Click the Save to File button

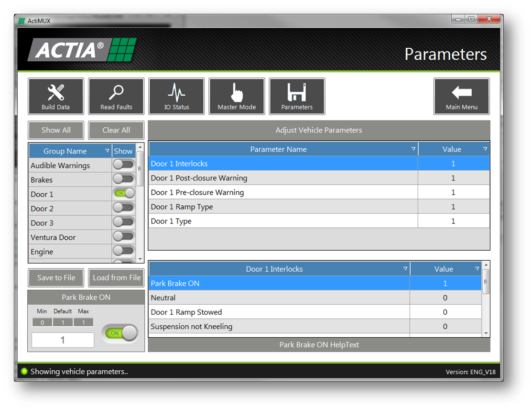[x=55, y=277]
